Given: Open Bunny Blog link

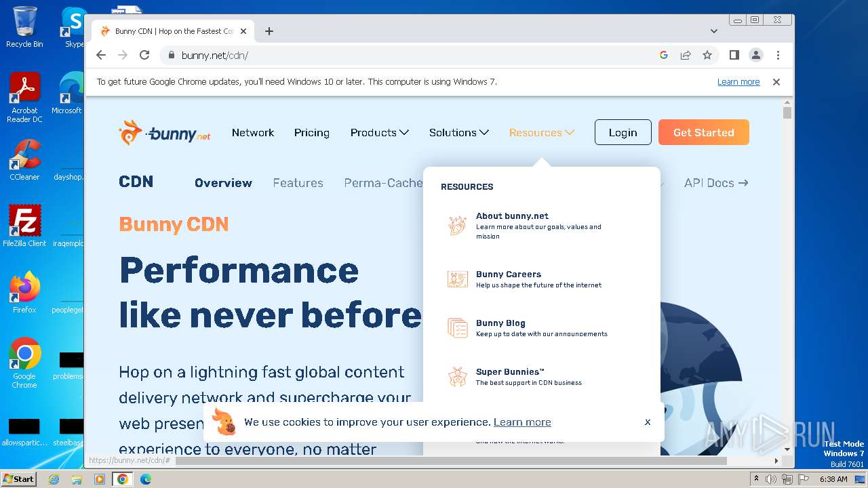Looking at the screenshot, I should tap(500, 323).
